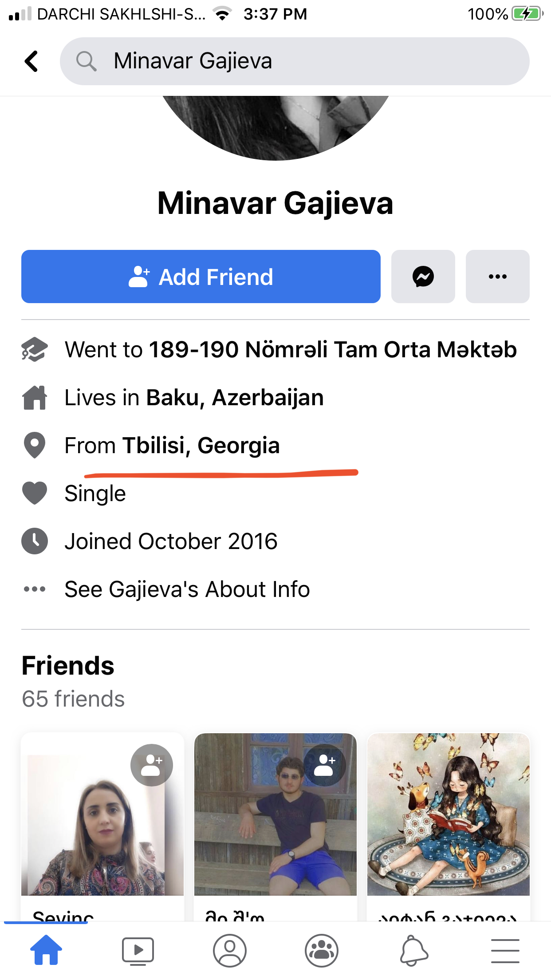This screenshot has height=980, width=551.
Task: Tap add-friend icon on second friend card
Action: coord(324,765)
